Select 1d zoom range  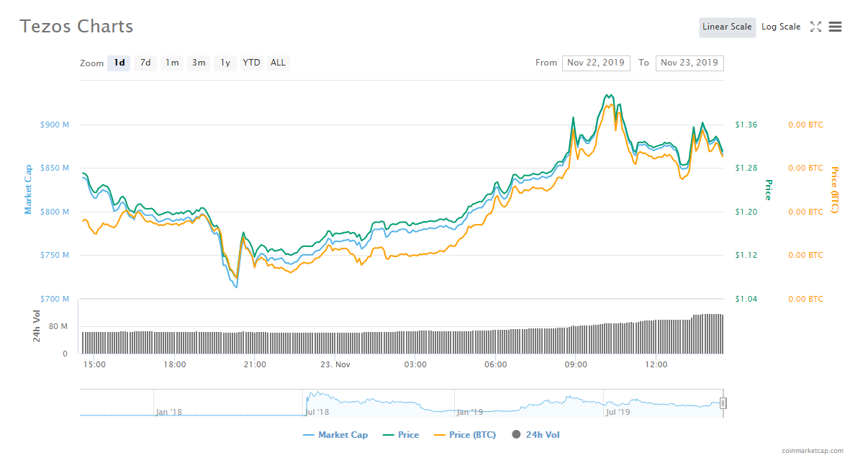(x=119, y=63)
